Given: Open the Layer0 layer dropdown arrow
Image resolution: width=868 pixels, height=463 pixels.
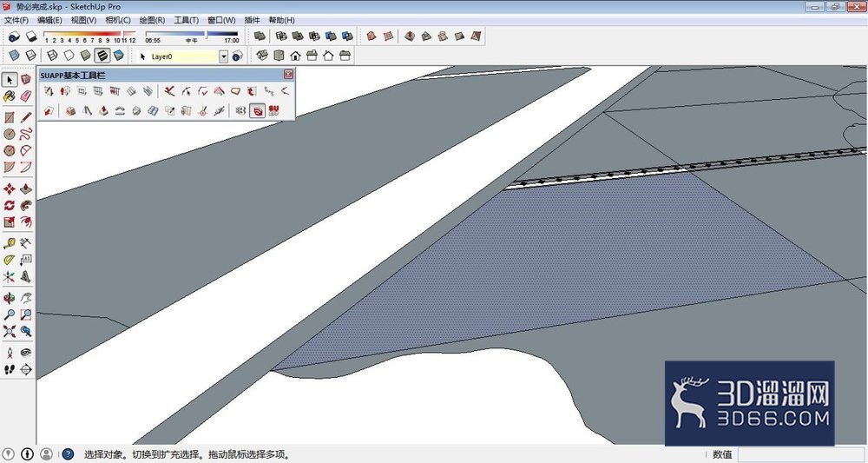Looking at the screenshot, I should pos(224,56).
